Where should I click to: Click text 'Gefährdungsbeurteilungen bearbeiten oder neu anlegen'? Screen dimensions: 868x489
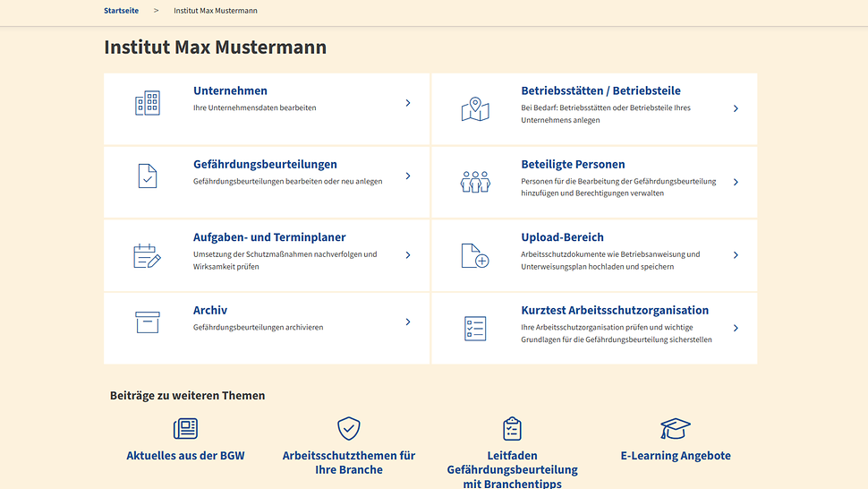coord(287,181)
